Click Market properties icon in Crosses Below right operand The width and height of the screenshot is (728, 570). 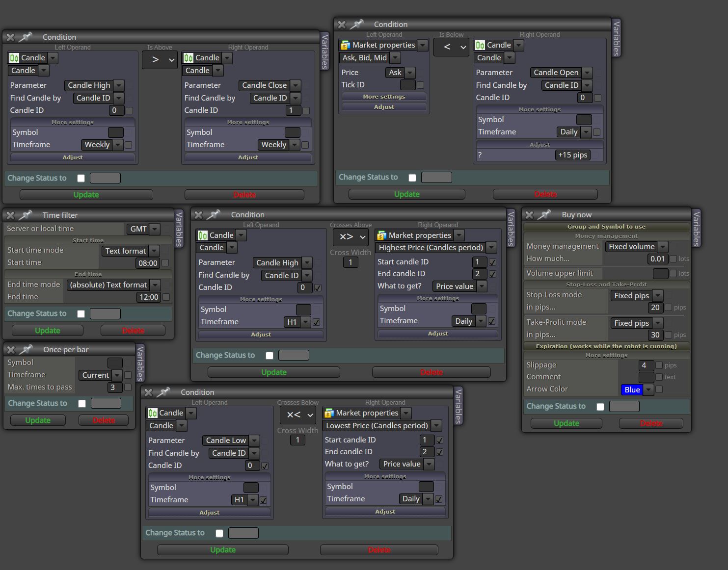(329, 413)
